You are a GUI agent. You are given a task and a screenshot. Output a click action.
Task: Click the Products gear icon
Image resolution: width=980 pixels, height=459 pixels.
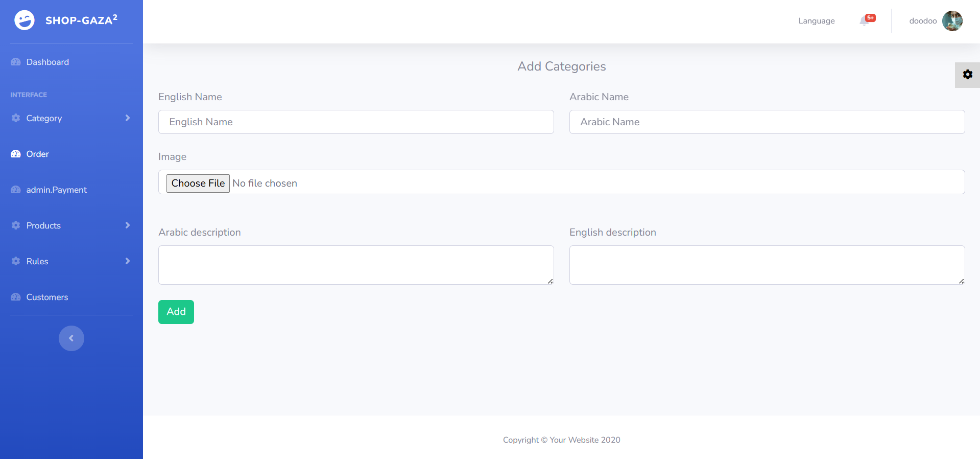point(16,225)
